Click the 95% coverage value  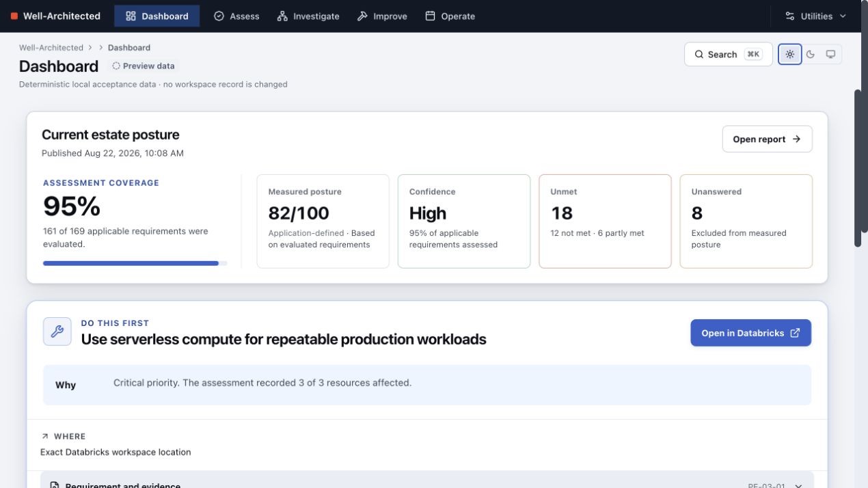click(x=72, y=206)
